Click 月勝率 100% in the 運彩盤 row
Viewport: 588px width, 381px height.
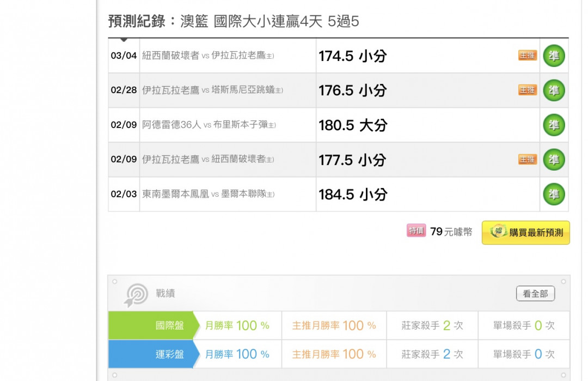(237, 354)
